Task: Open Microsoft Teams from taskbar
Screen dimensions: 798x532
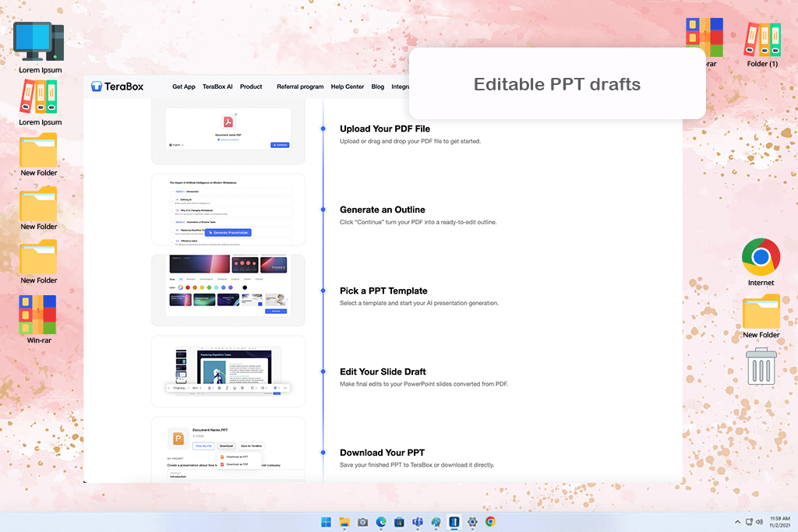Action: point(418,522)
